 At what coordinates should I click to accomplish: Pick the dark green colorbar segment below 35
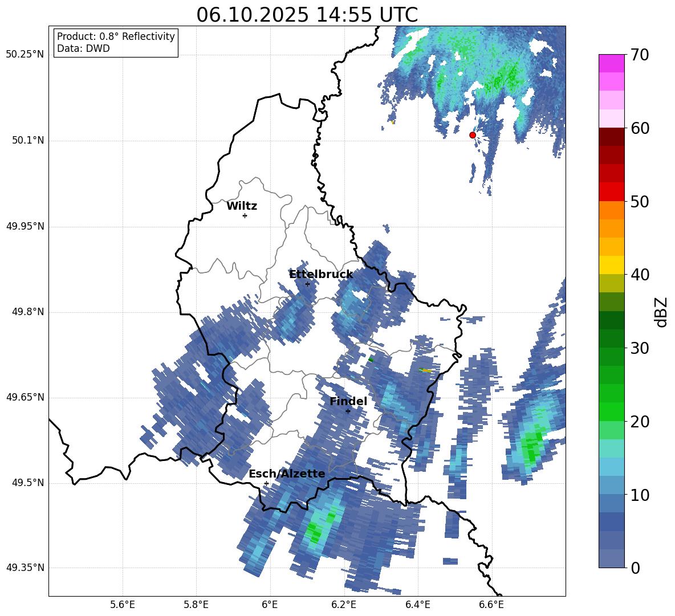click(x=611, y=320)
